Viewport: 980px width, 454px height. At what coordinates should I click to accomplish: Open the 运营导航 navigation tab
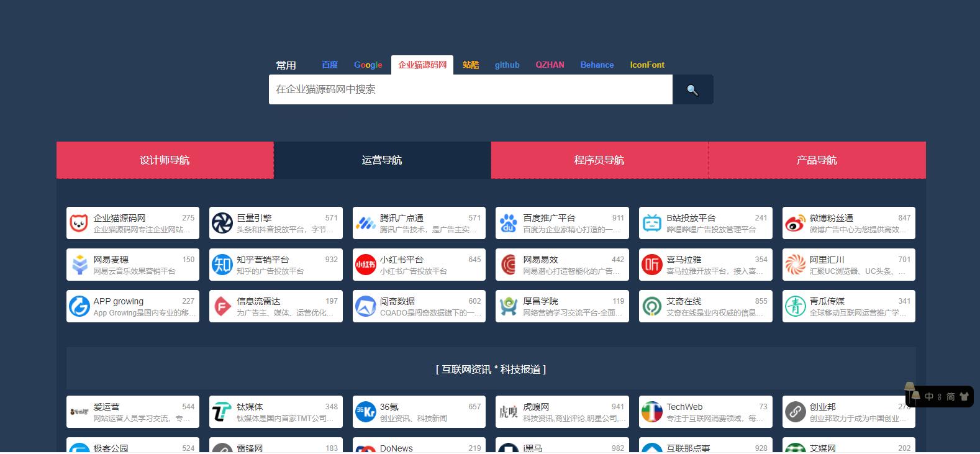point(382,160)
